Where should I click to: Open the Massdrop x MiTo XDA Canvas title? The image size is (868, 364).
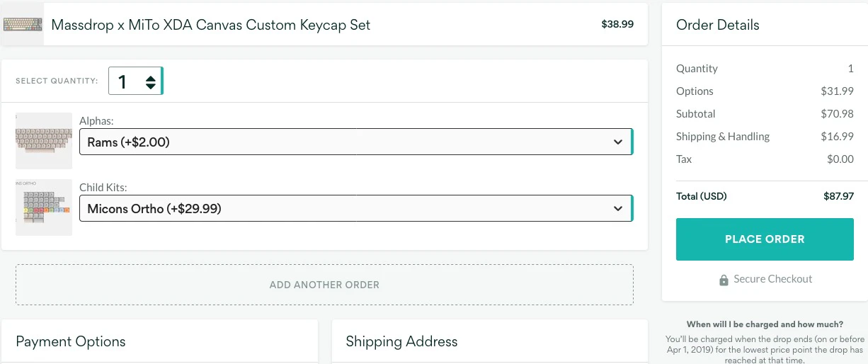click(x=210, y=25)
